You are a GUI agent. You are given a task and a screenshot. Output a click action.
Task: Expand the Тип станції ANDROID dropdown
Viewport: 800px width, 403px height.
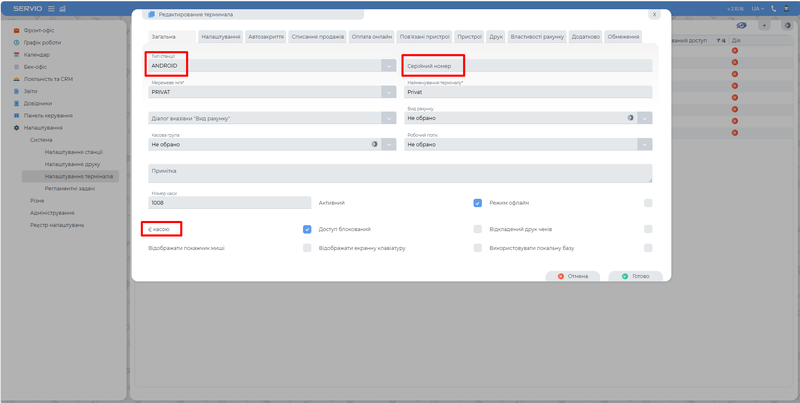[388, 66]
